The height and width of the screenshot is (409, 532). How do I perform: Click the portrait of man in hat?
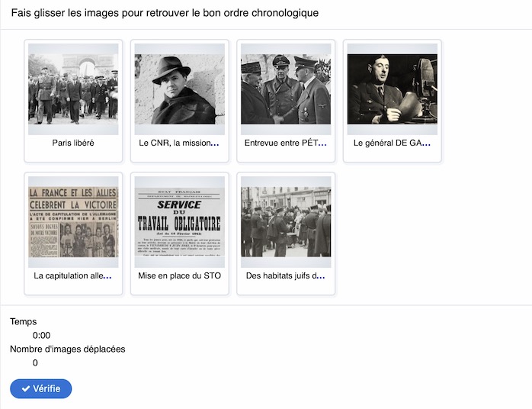[179, 84]
